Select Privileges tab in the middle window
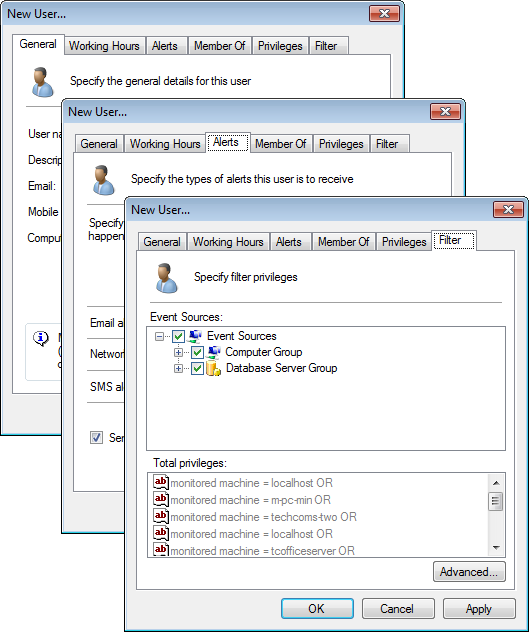The height and width of the screenshot is (632, 529). click(341, 144)
